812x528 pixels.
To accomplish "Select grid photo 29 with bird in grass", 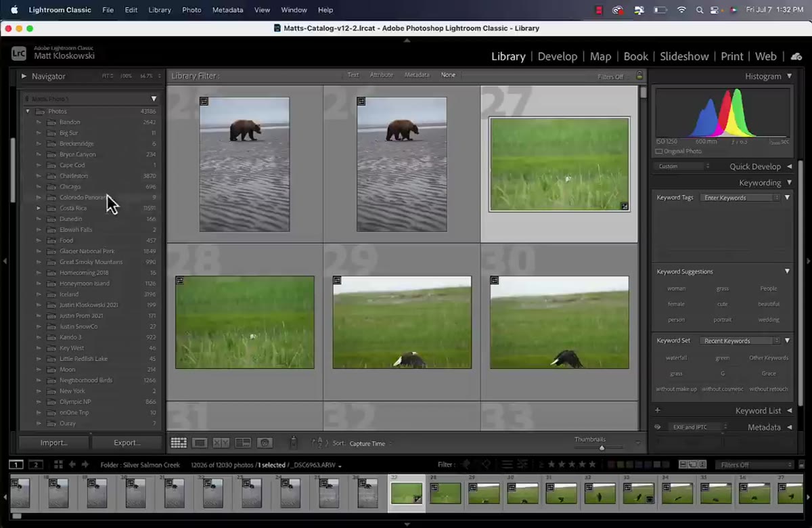I will click(402, 322).
